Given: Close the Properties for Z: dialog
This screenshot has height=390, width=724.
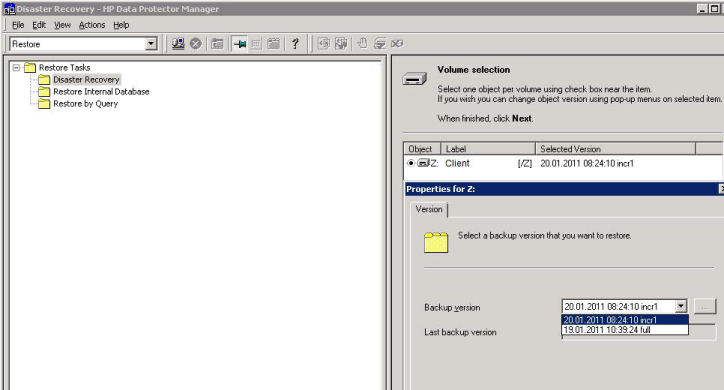Looking at the screenshot, I should (x=721, y=189).
